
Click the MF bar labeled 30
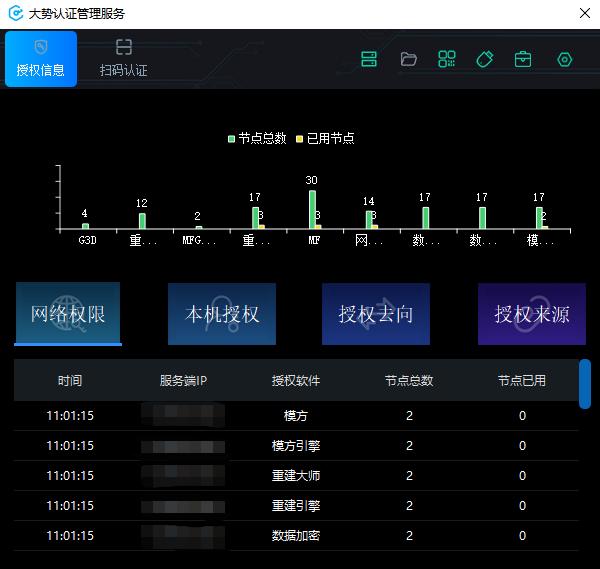click(x=312, y=210)
